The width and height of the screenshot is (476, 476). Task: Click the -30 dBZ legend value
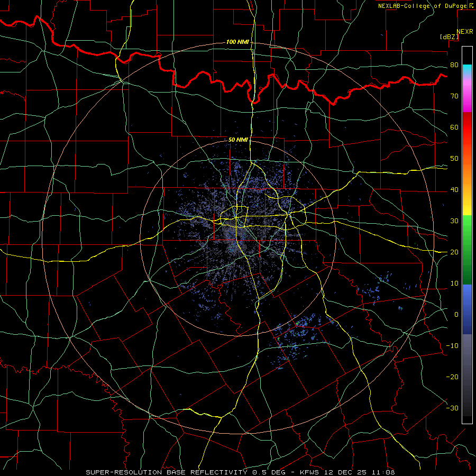point(452,408)
